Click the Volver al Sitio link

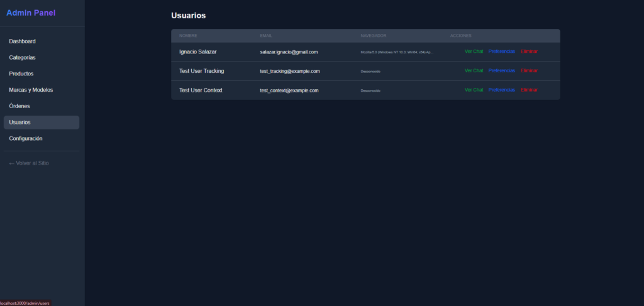[x=29, y=163]
